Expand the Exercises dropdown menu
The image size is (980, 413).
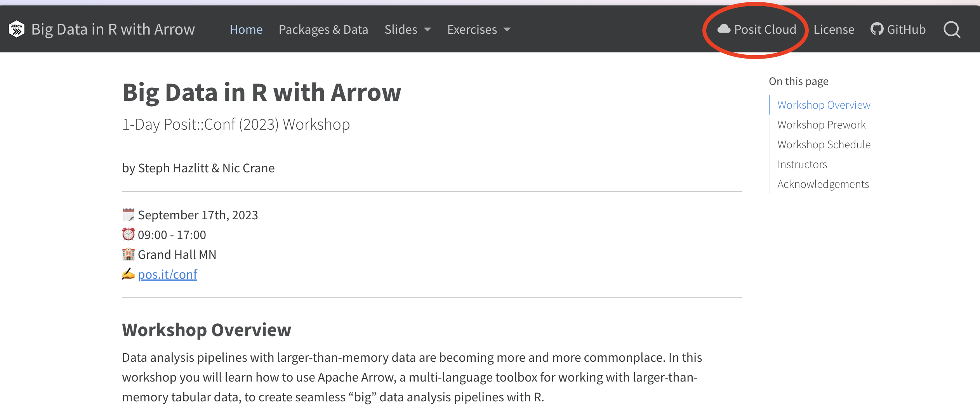pyautogui.click(x=479, y=29)
